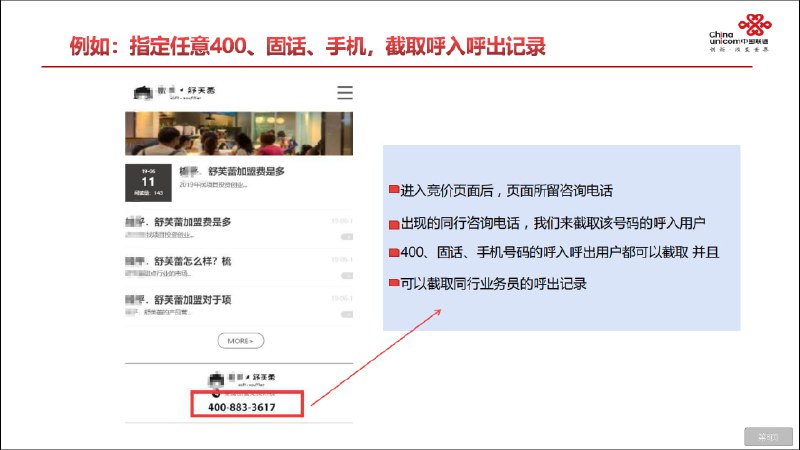The height and width of the screenshot is (450, 800).
Task: Click the dark date box showing 11
Action: coord(147,181)
